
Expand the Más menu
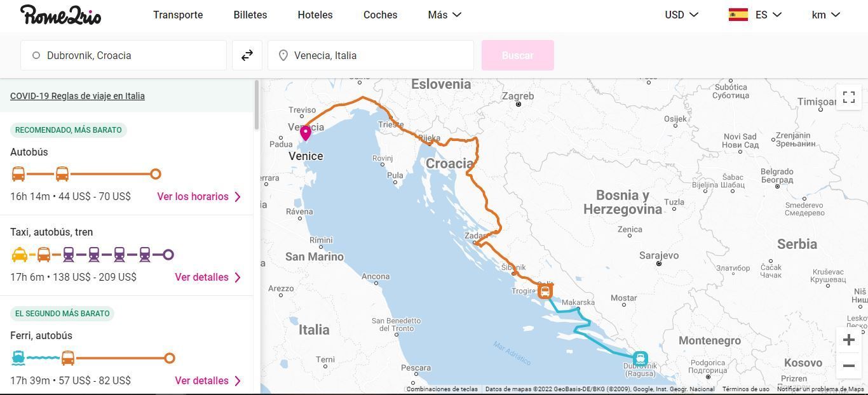click(x=444, y=15)
